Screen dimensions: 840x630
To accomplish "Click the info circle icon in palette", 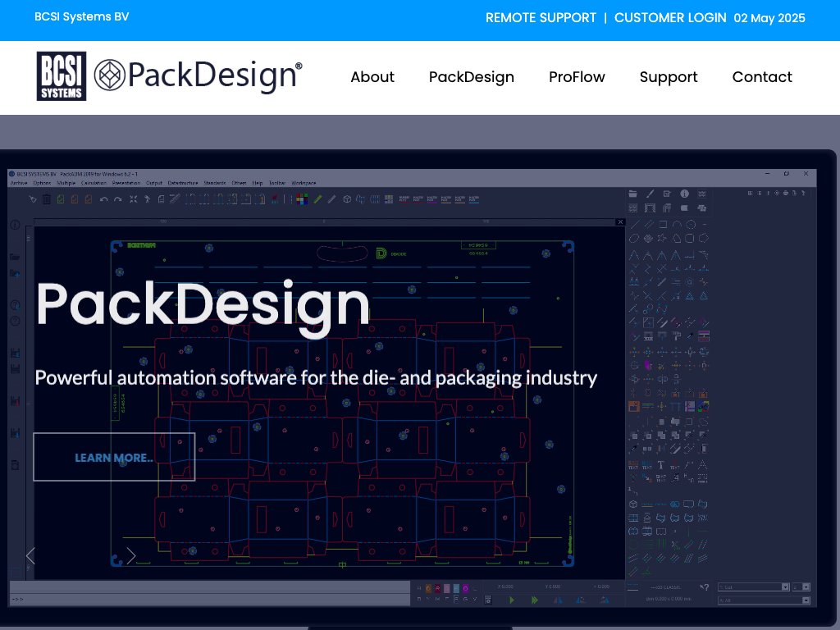I will pos(684,194).
